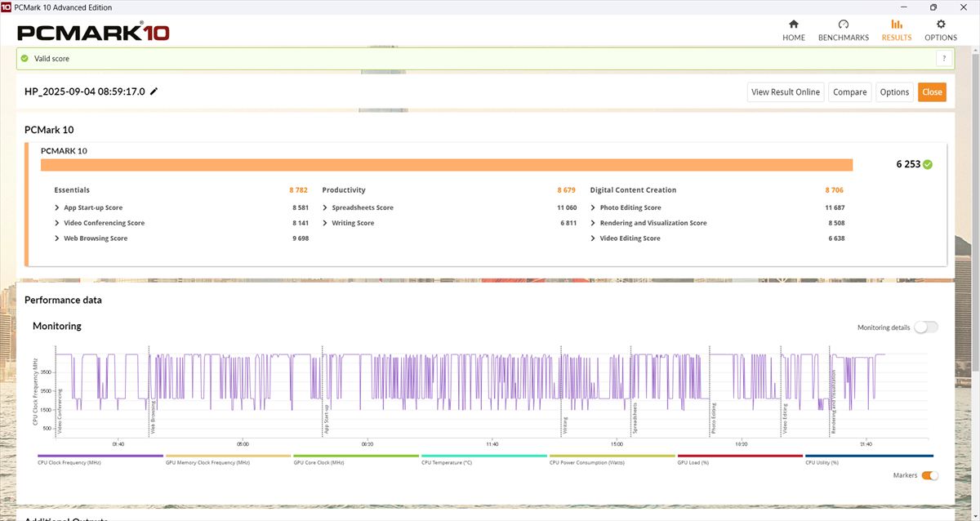Go to the Benchmarks gauge icon
980x521 pixels.
(843, 24)
